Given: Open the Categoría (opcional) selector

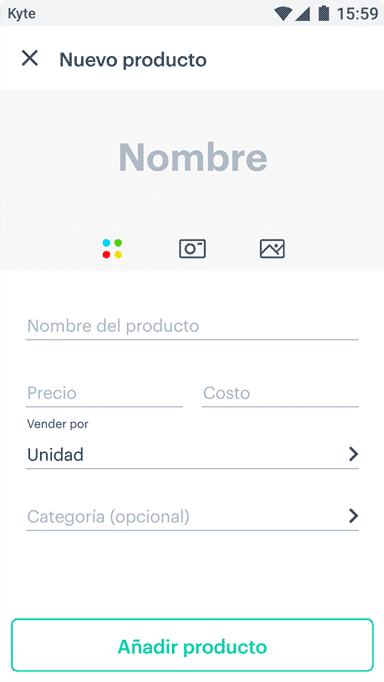Looking at the screenshot, I should coord(192,517).
